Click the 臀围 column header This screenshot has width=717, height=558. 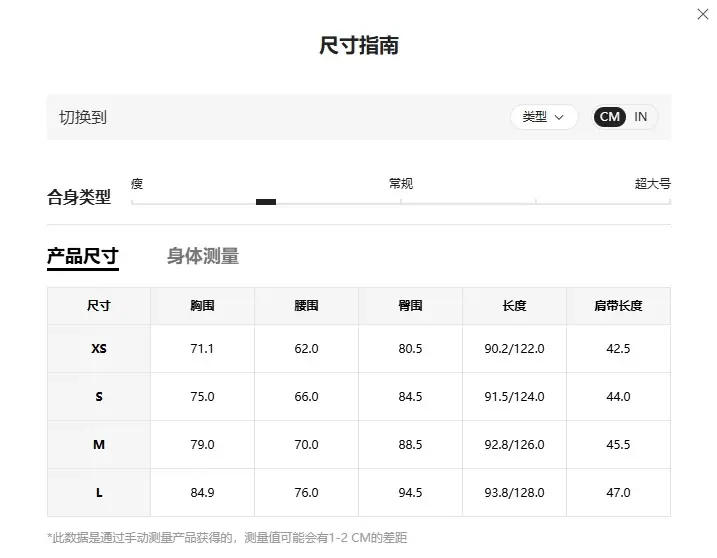coord(410,306)
